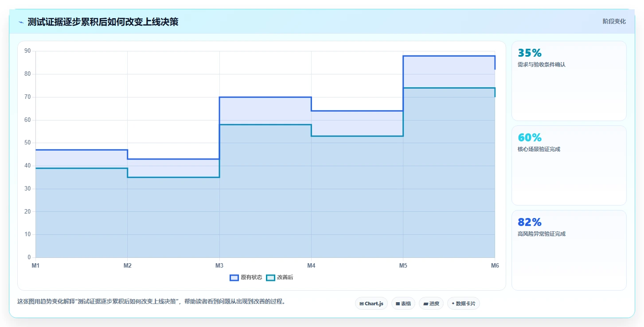644x327 pixels.
Task: Click the 82% value card
Action: point(569,250)
